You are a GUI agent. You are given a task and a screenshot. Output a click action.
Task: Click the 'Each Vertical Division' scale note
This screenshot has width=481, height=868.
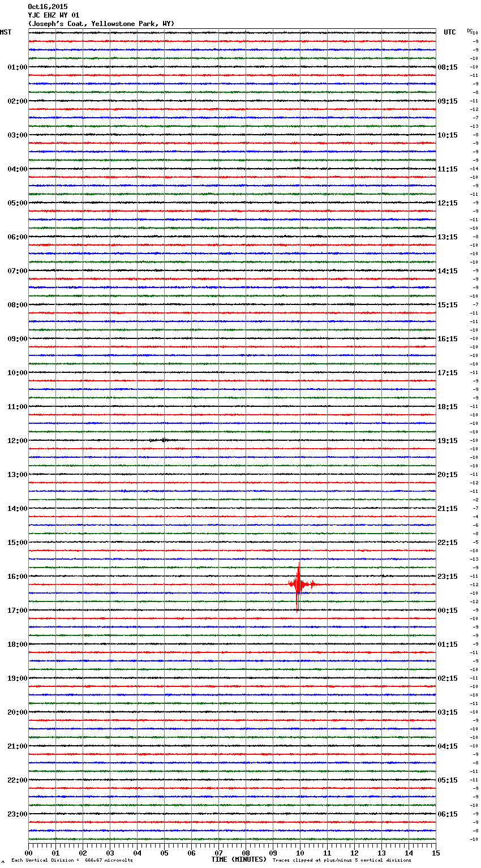tap(72, 861)
